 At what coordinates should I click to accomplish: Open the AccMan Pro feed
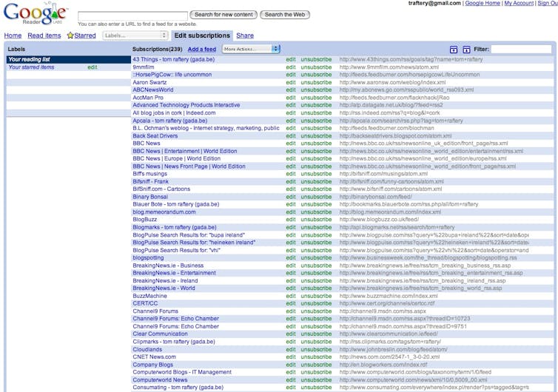pos(148,98)
